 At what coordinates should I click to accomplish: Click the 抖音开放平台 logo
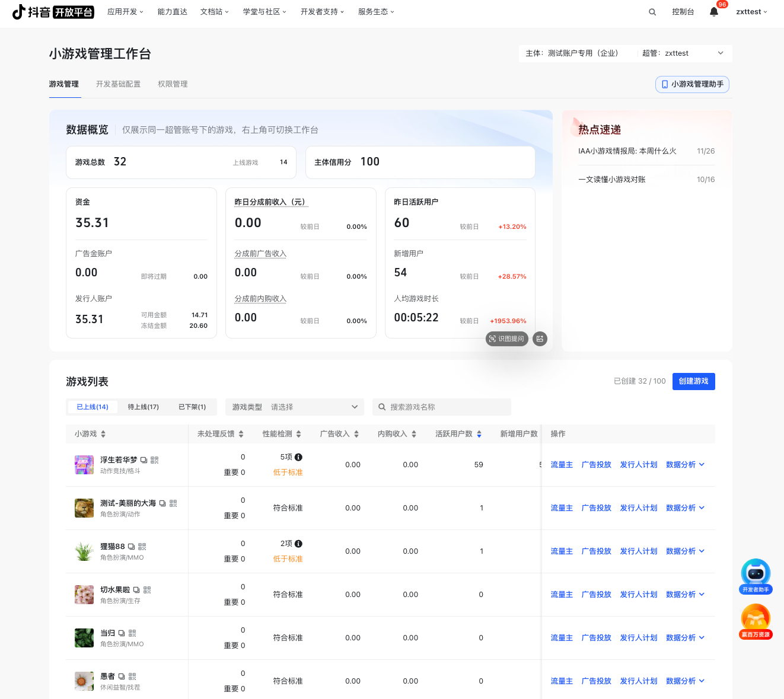(53, 12)
